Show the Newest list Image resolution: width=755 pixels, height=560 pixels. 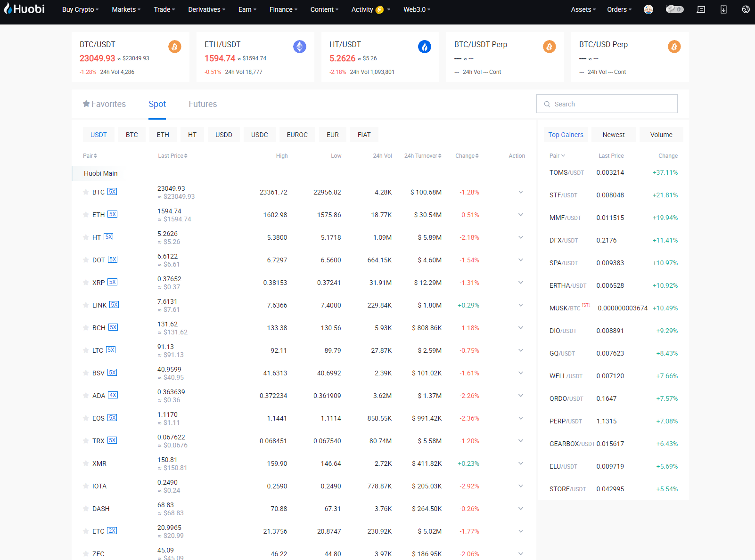614,135
